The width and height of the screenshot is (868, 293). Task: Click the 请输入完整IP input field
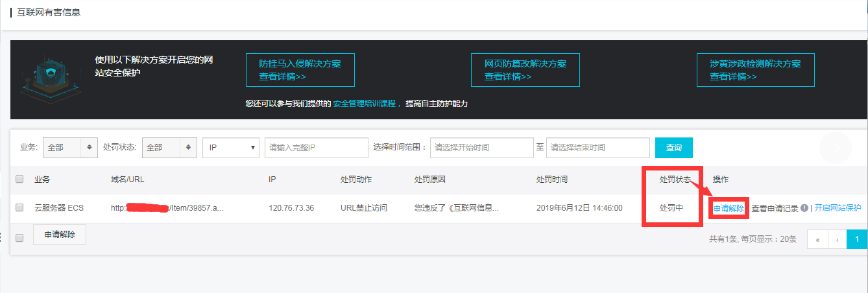point(316,148)
